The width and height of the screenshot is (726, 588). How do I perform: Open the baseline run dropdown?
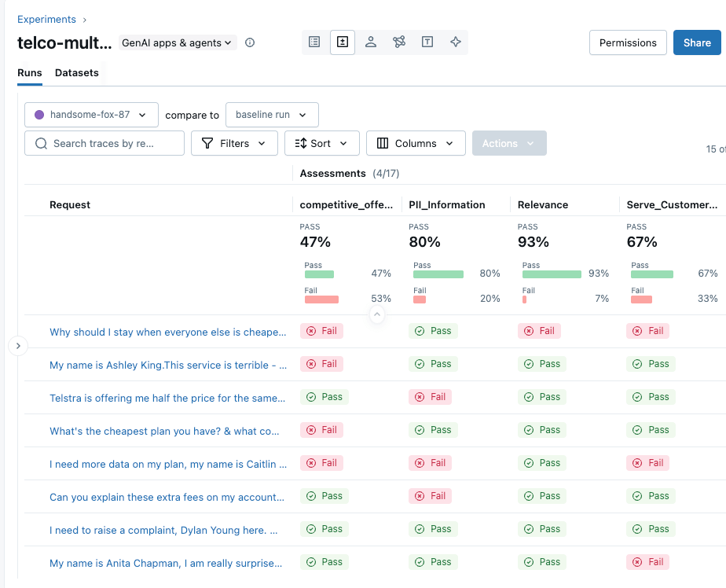click(272, 115)
